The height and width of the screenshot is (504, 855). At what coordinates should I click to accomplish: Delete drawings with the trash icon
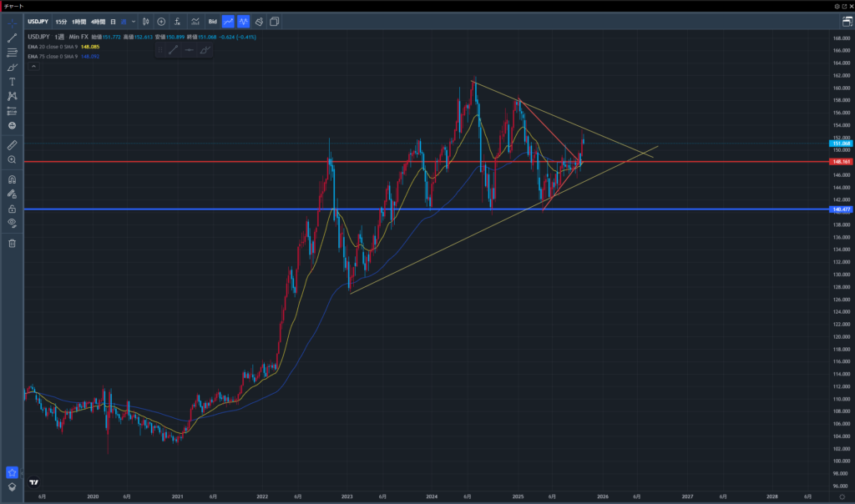click(12, 243)
